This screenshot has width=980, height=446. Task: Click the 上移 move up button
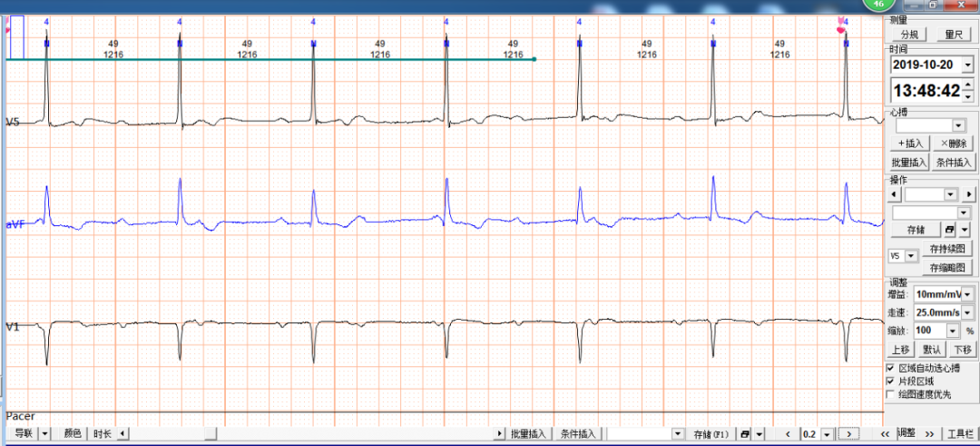click(901, 349)
